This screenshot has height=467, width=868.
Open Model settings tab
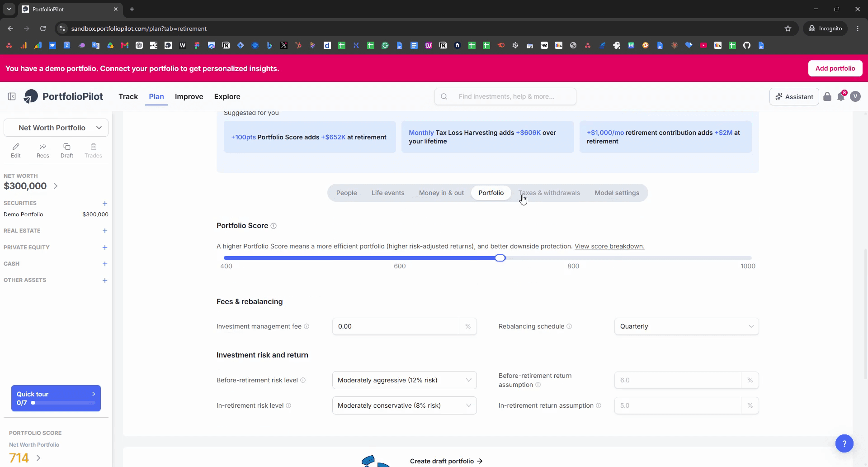coord(617,193)
